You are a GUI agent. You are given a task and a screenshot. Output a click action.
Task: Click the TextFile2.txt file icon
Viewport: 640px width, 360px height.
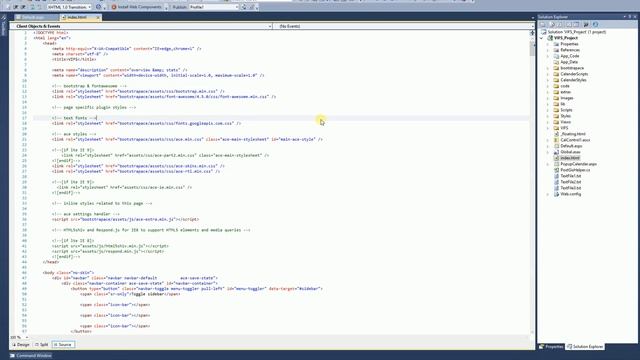(556, 182)
